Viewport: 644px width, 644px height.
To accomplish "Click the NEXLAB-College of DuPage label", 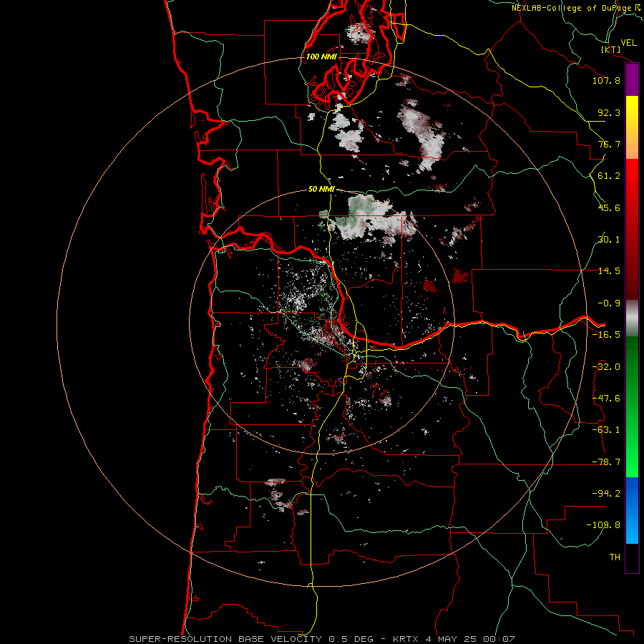I will click(x=572, y=8).
